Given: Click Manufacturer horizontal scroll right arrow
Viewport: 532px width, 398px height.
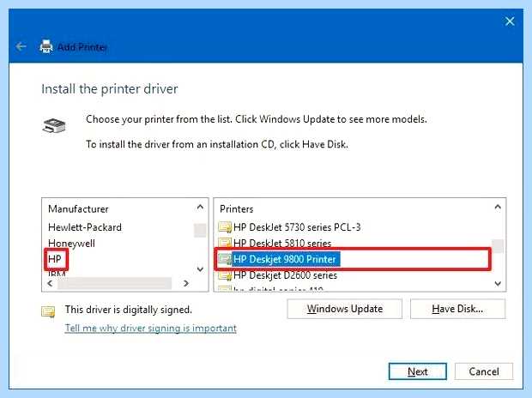Looking at the screenshot, I should pyautogui.click(x=186, y=283).
